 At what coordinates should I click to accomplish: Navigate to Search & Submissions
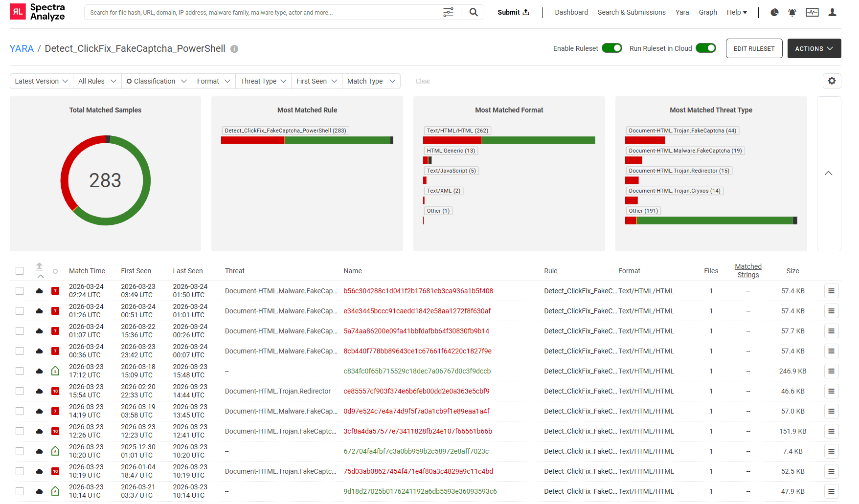(x=631, y=12)
